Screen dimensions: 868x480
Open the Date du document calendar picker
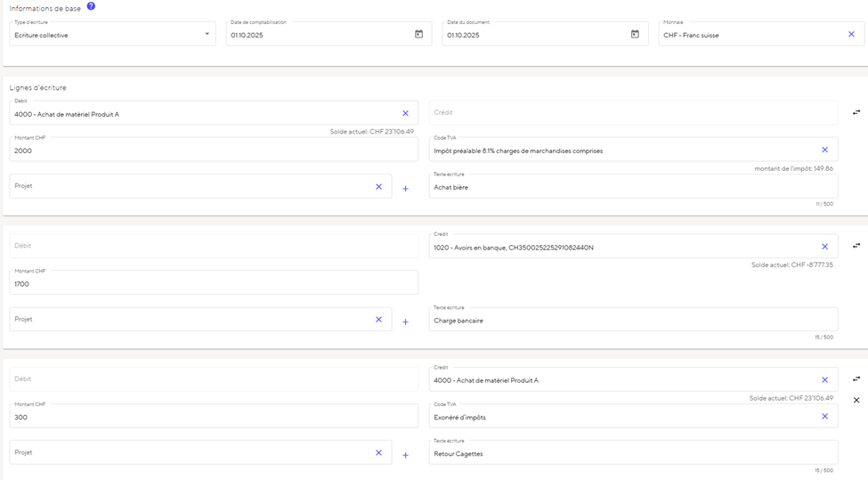coord(635,35)
